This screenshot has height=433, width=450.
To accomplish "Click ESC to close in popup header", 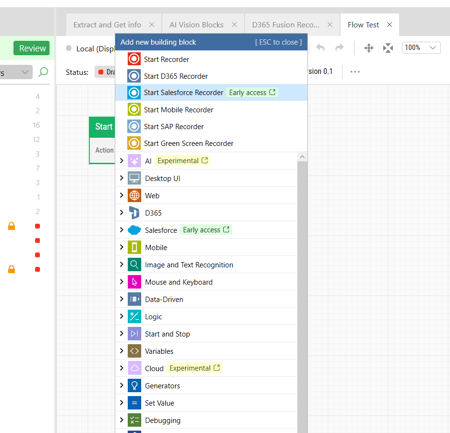I will [x=279, y=42].
